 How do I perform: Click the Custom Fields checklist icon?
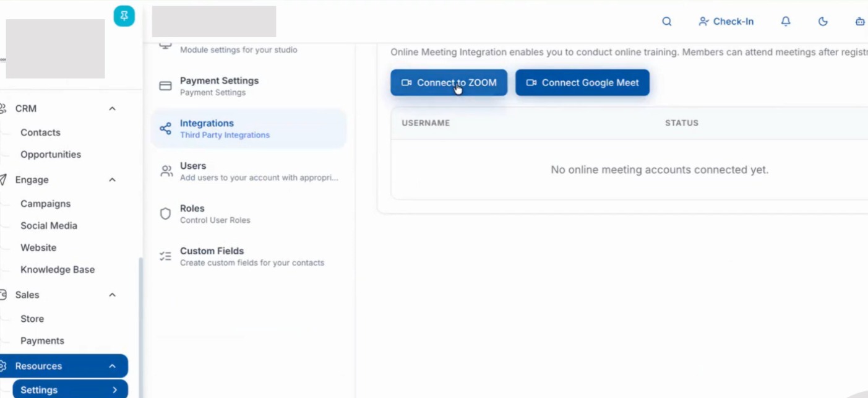click(x=165, y=256)
